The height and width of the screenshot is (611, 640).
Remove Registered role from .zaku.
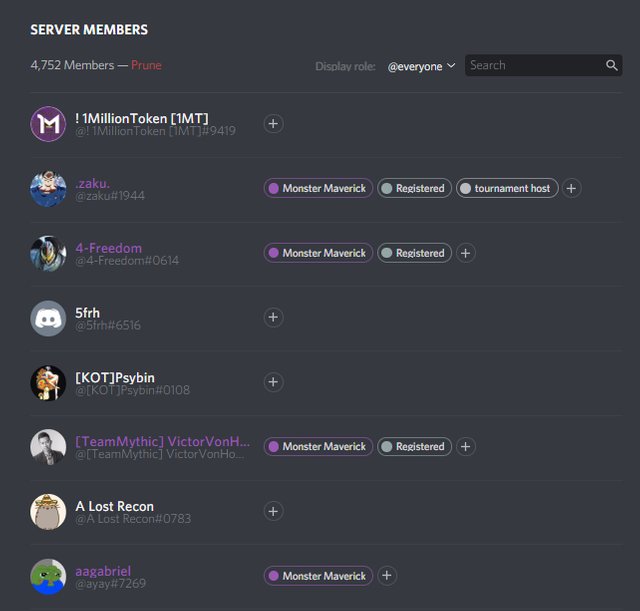[x=387, y=188]
